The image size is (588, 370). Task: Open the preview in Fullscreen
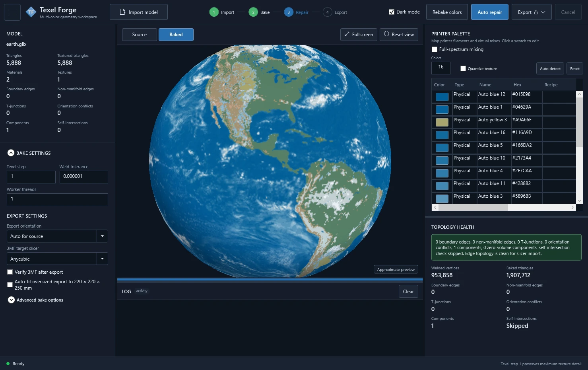click(359, 35)
